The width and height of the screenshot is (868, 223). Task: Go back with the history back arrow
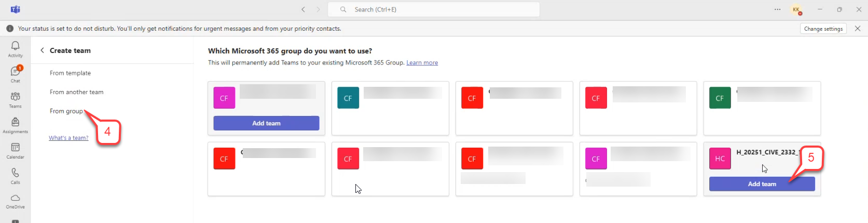tap(304, 9)
